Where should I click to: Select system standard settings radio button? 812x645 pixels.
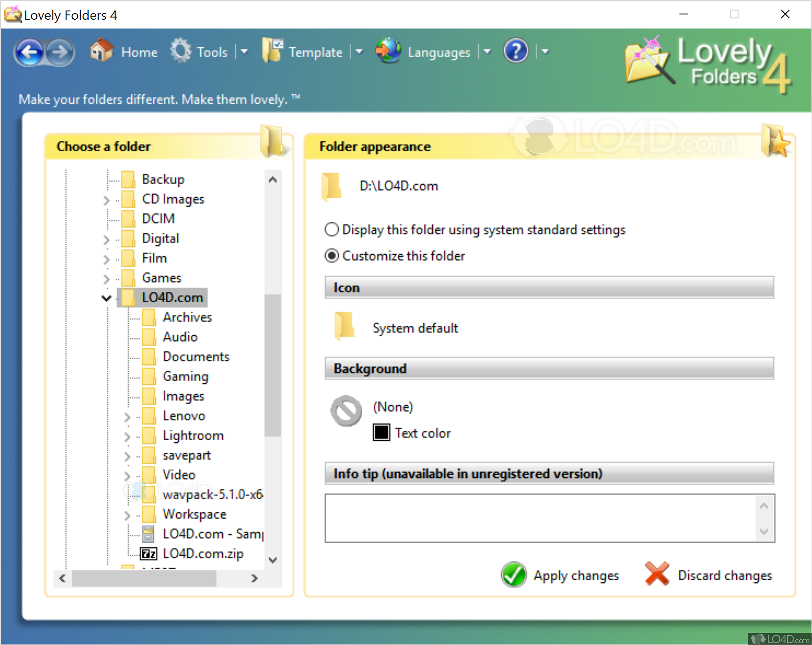(x=332, y=229)
